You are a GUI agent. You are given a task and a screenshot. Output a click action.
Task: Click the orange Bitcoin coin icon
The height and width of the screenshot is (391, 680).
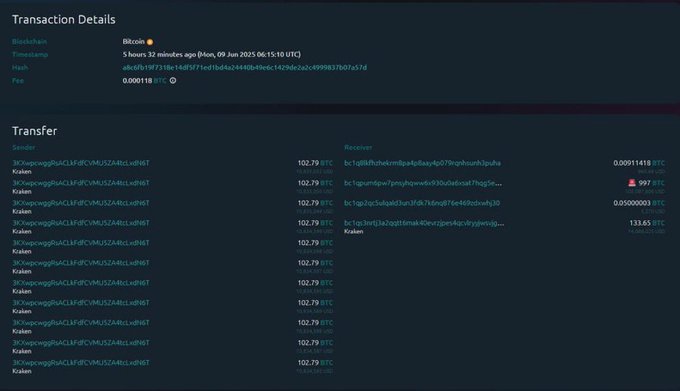(x=150, y=42)
